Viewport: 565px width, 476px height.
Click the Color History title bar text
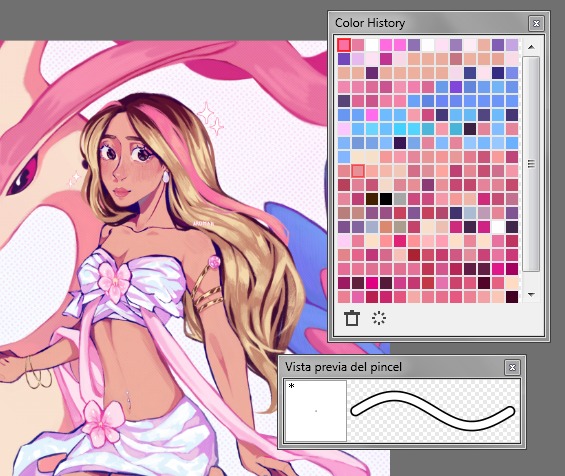pyautogui.click(x=370, y=23)
